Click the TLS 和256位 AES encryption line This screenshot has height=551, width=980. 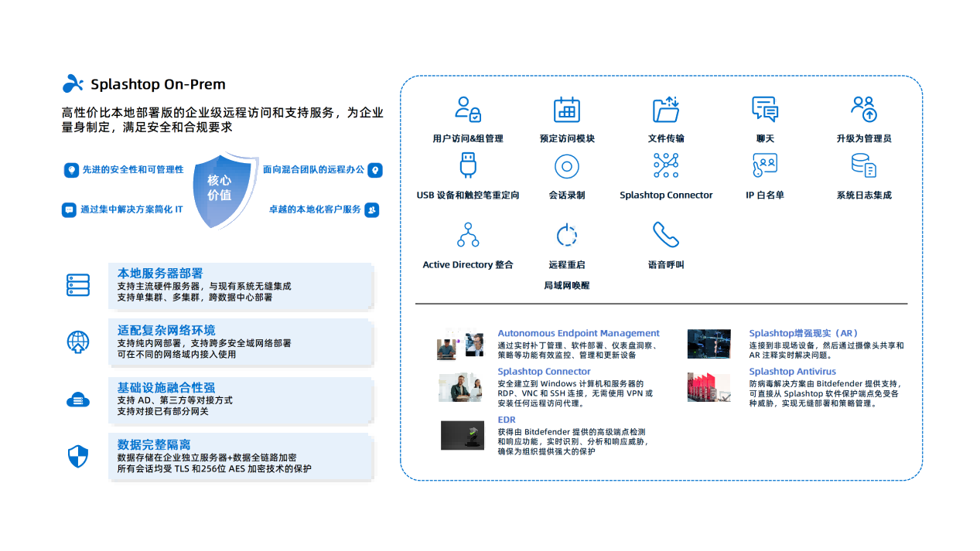click(214, 468)
